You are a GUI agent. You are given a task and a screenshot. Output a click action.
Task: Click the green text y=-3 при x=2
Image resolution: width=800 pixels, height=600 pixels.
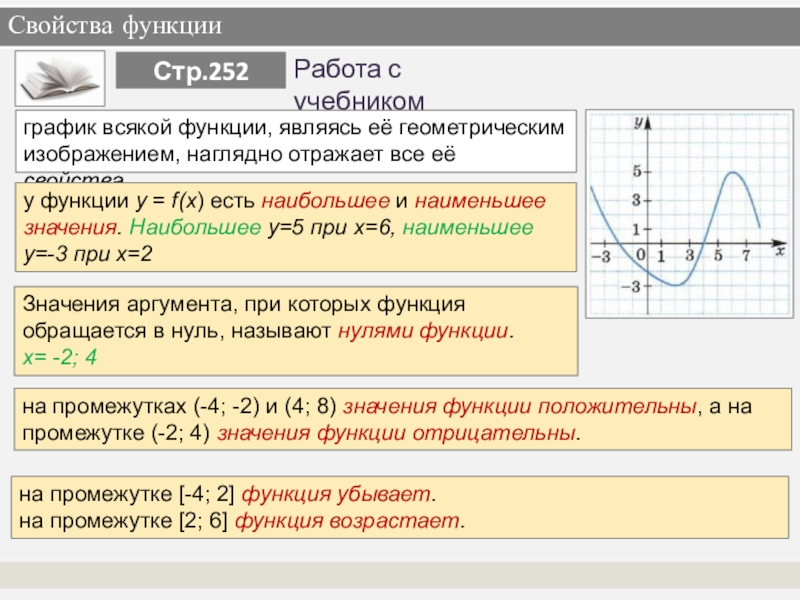point(89,254)
